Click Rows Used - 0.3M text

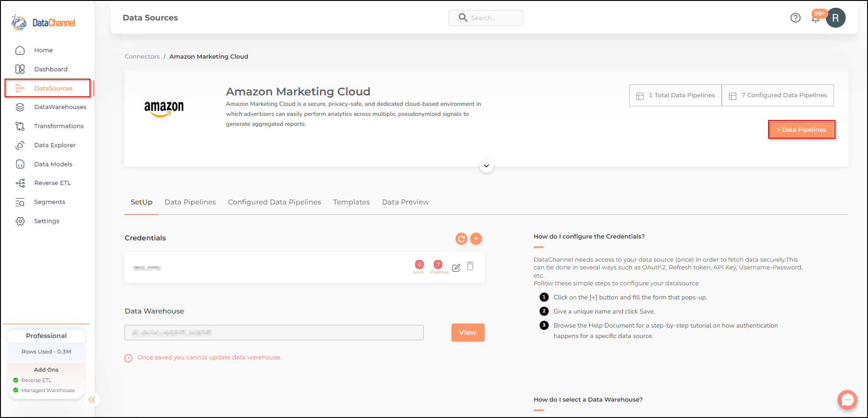tap(46, 352)
